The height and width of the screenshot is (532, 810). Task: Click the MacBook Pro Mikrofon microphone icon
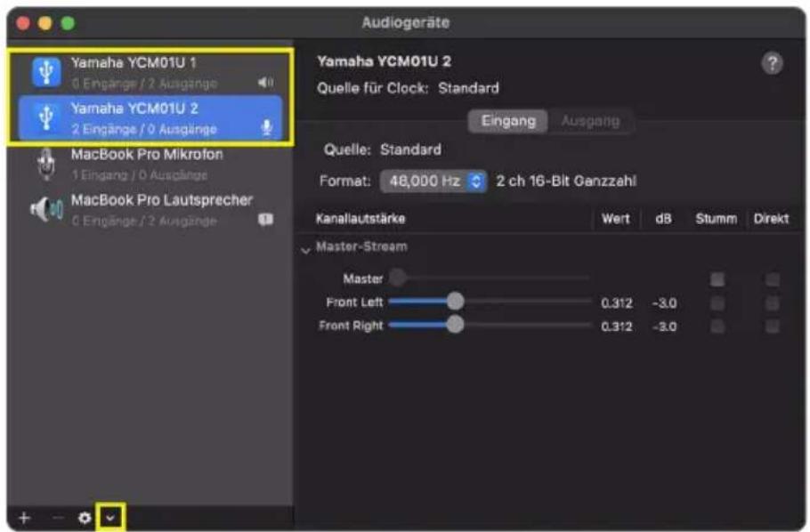point(46,164)
